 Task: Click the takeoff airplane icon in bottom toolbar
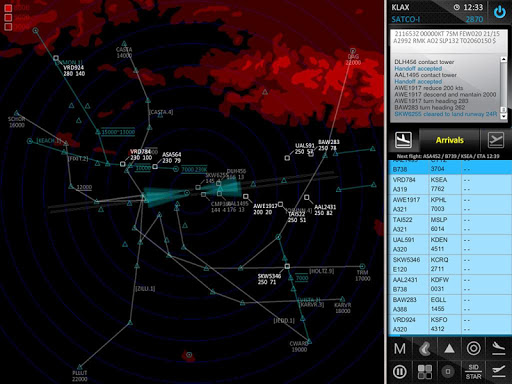tap(499, 372)
